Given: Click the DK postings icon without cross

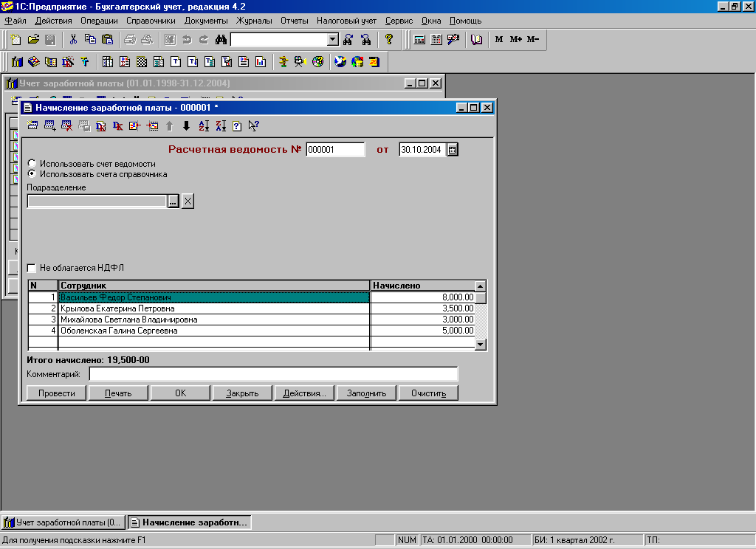Looking at the screenshot, I should (117, 125).
